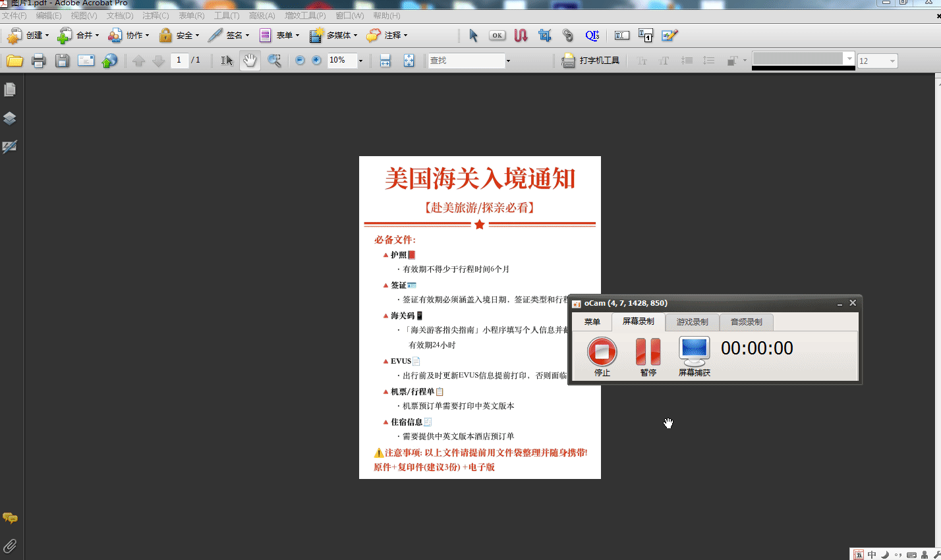
Task: Click the Print icon
Action: point(38,61)
